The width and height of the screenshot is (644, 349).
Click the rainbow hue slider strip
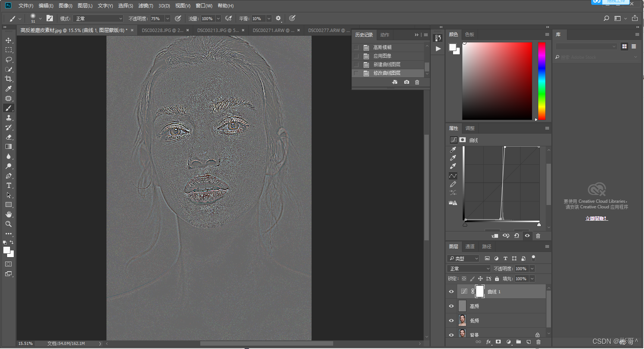click(542, 81)
